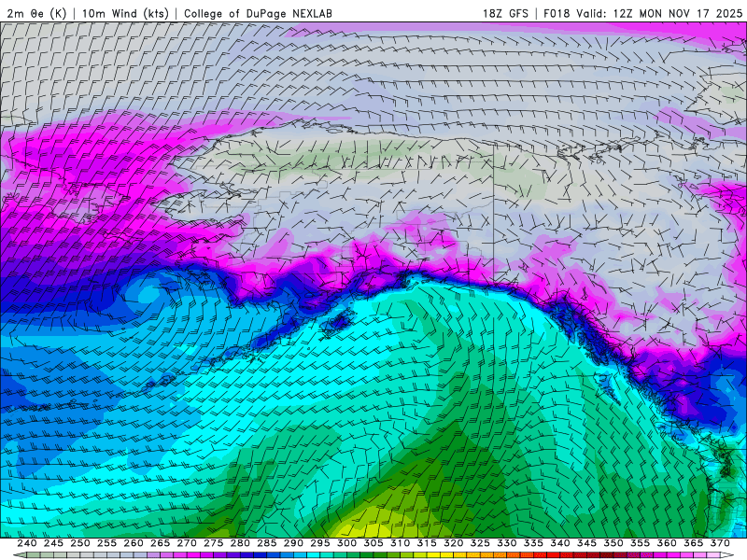The image size is (747, 560).
Task: Click the 240 value on color scale
Action: click(27, 543)
